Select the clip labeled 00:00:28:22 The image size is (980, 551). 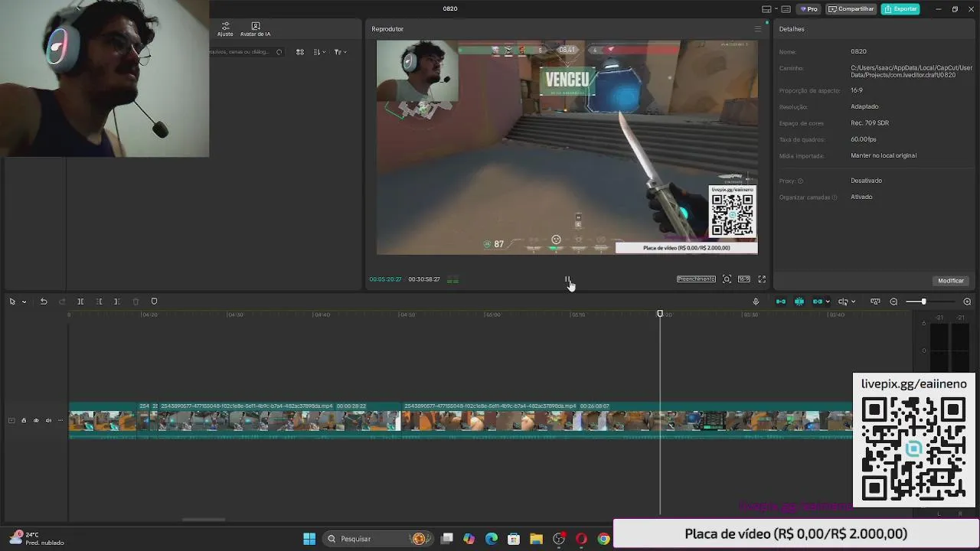pyautogui.click(x=279, y=420)
